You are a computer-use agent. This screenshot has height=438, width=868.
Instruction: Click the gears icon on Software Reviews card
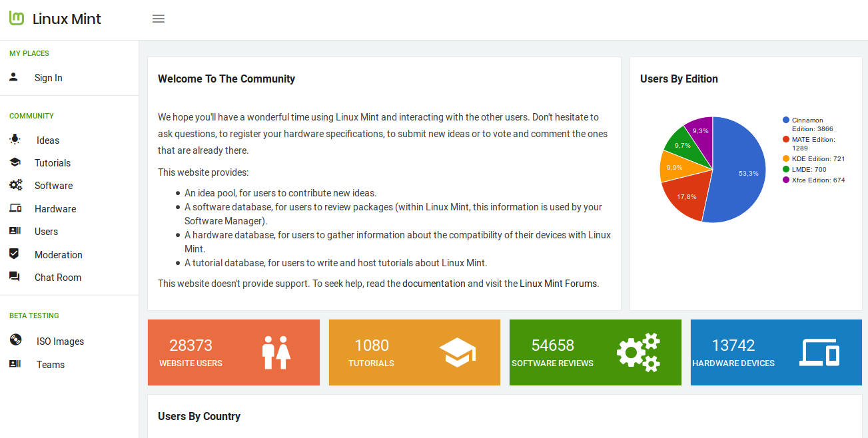coord(638,352)
